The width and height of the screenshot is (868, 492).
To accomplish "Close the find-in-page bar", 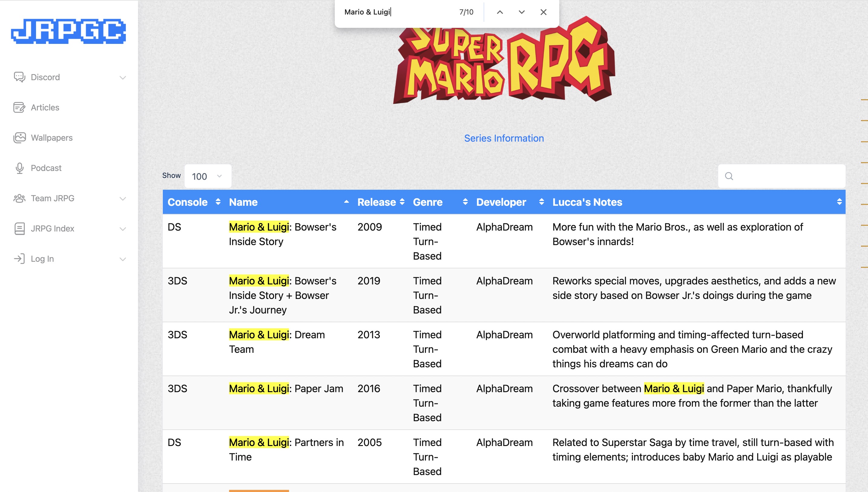I will [543, 12].
